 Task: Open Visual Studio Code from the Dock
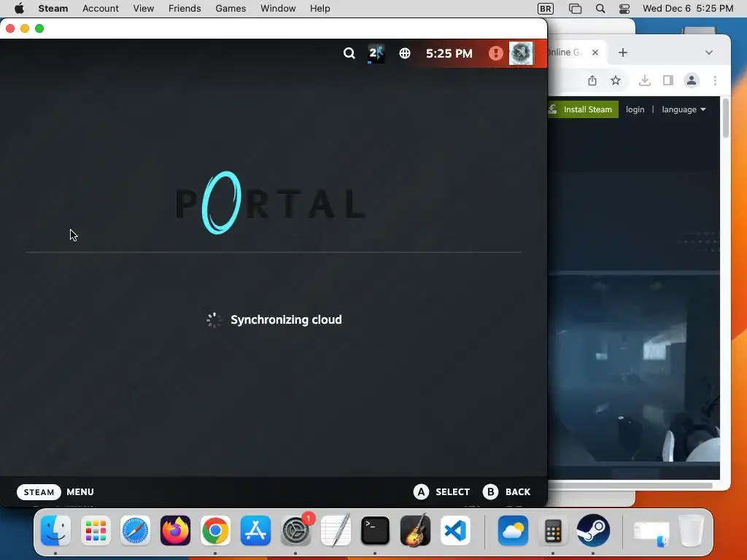pos(455,531)
